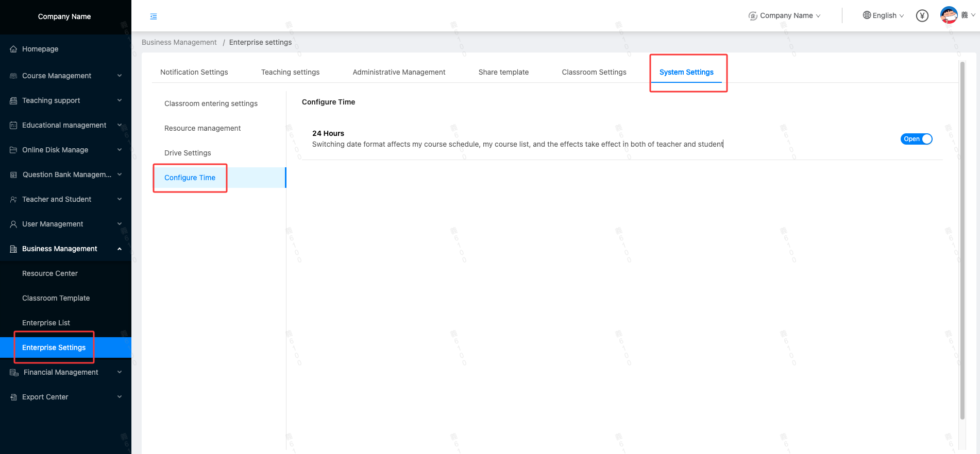
Task: Click the Teaching support printer icon
Action: (13, 101)
